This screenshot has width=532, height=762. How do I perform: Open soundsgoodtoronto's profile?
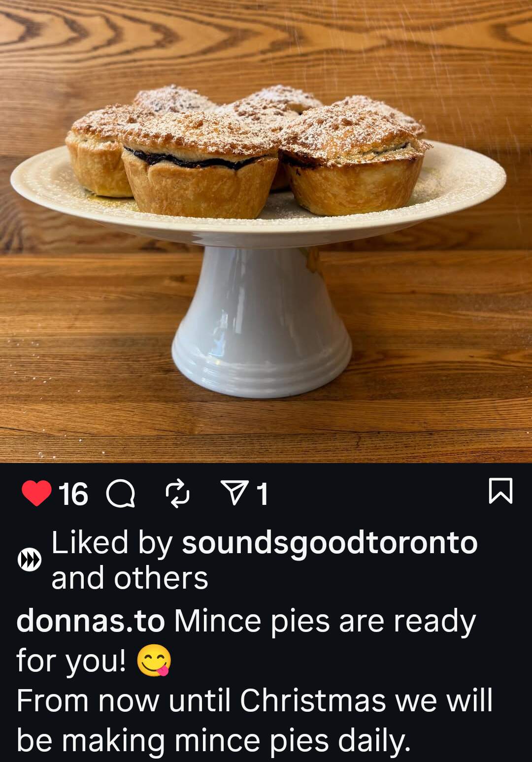click(x=330, y=543)
